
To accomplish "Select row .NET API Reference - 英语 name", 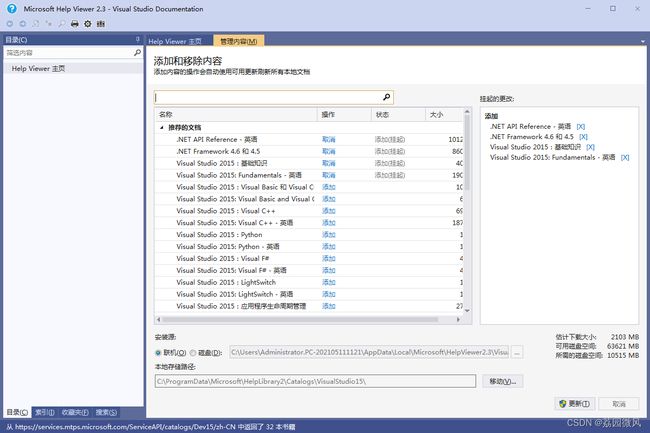I will click(x=217, y=140).
